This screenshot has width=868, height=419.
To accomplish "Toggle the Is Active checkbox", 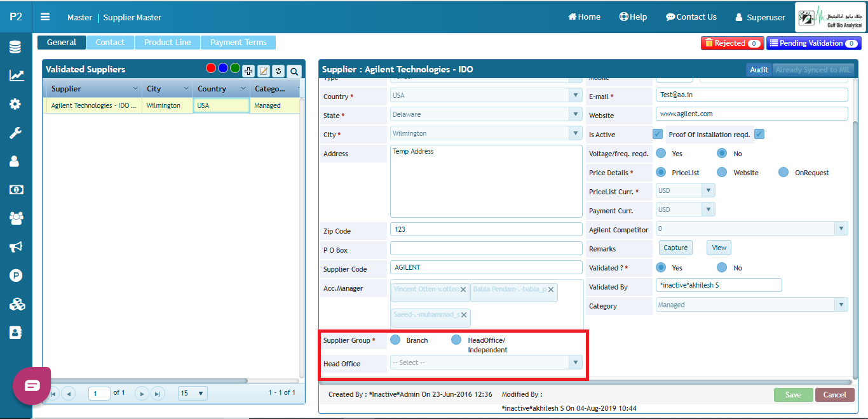I will pyautogui.click(x=658, y=134).
